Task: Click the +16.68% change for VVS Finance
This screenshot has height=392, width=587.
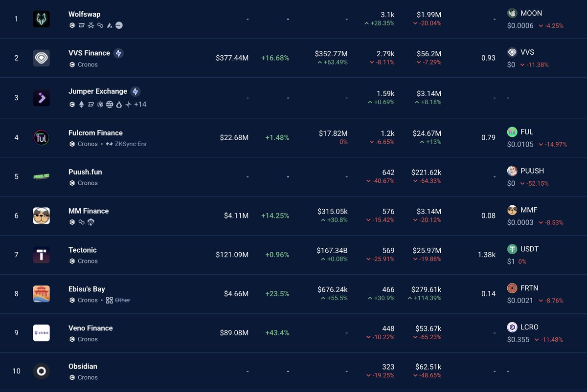Action: tap(275, 58)
